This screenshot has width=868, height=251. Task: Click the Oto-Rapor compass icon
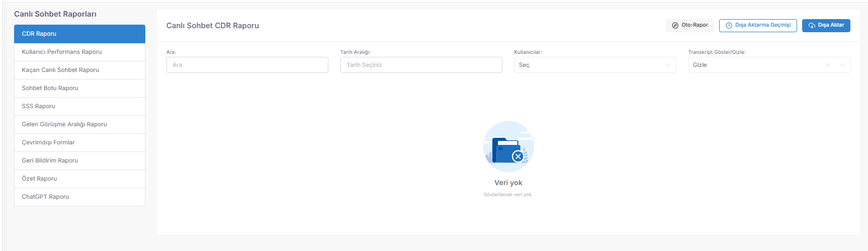click(675, 25)
